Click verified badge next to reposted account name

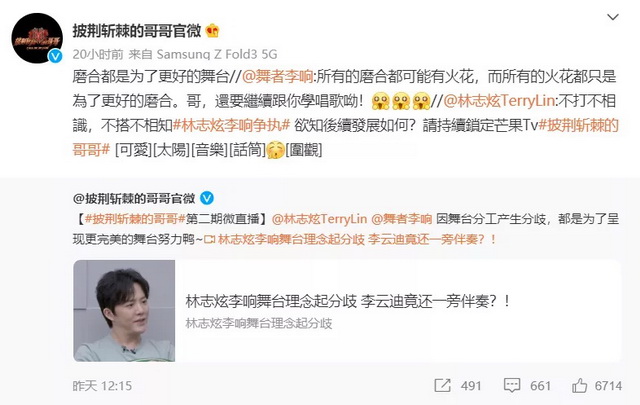point(207,198)
